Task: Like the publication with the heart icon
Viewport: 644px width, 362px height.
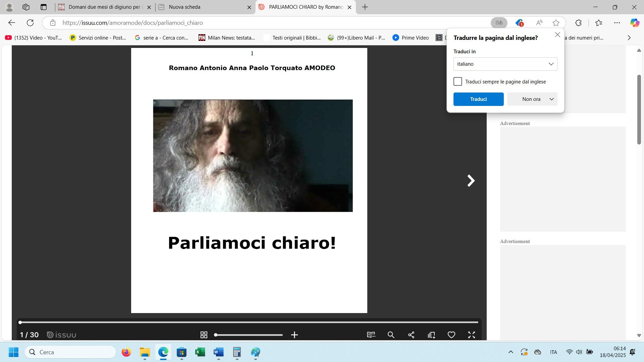Action: (451, 335)
